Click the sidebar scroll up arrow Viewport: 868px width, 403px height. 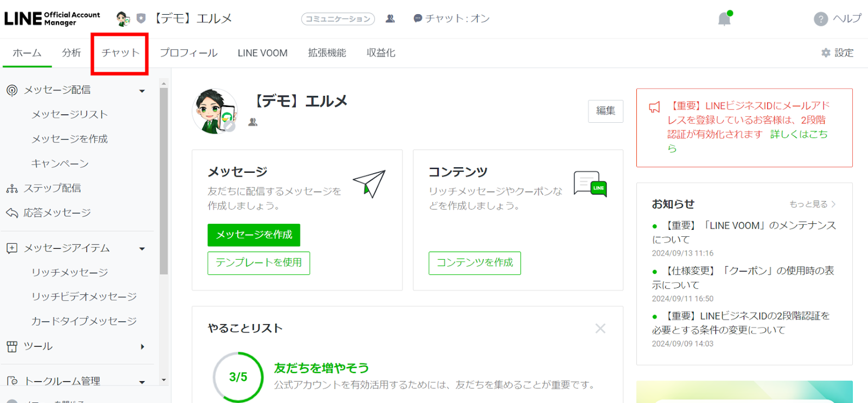pyautogui.click(x=164, y=84)
